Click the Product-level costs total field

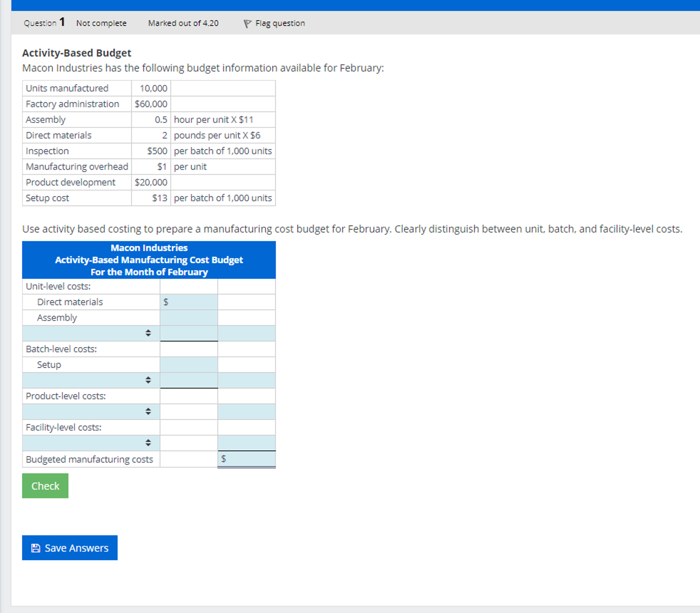[x=247, y=411]
